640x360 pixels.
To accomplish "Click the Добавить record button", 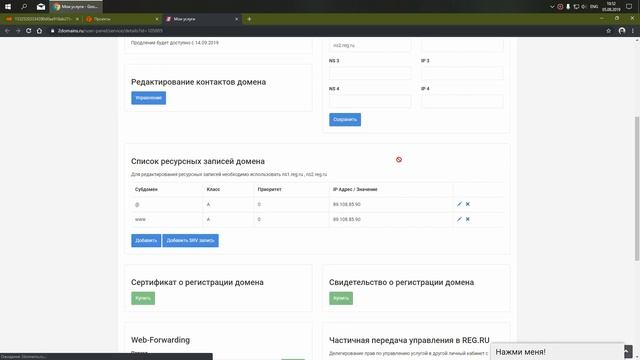I will point(146,240).
